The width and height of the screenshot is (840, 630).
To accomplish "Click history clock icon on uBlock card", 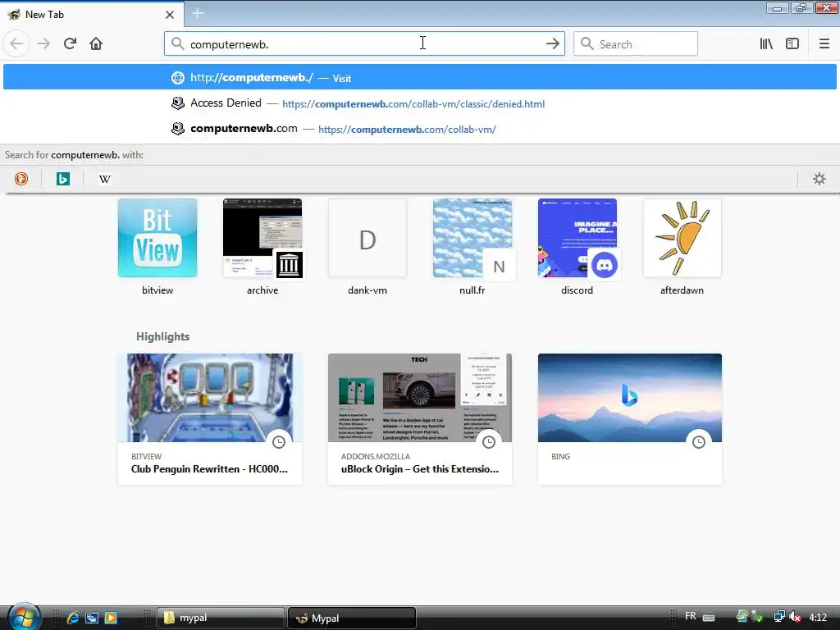I will tap(489, 442).
